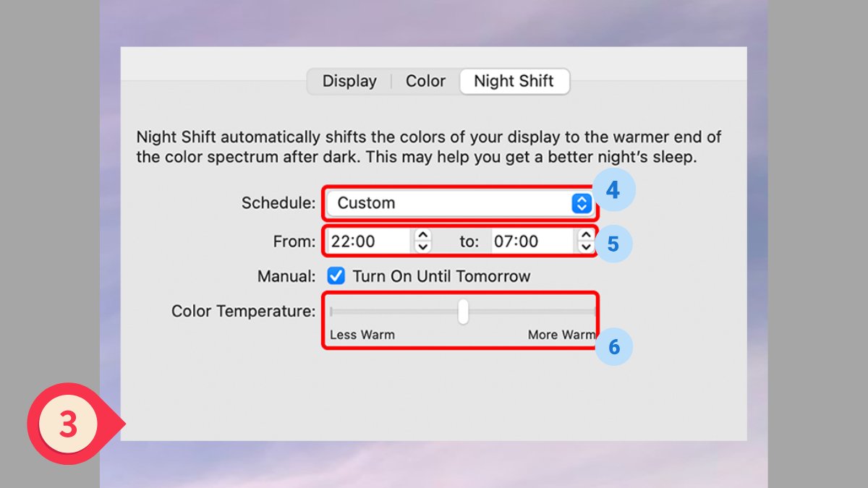Image resolution: width=868 pixels, height=488 pixels.
Task: Click the step 5 annotation badge
Action: click(613, 244)
